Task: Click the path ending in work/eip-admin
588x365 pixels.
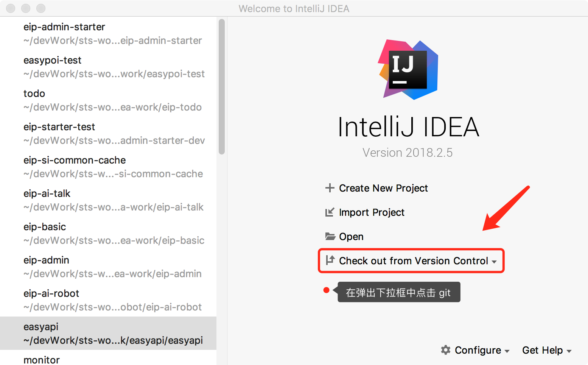Action: 112,274
